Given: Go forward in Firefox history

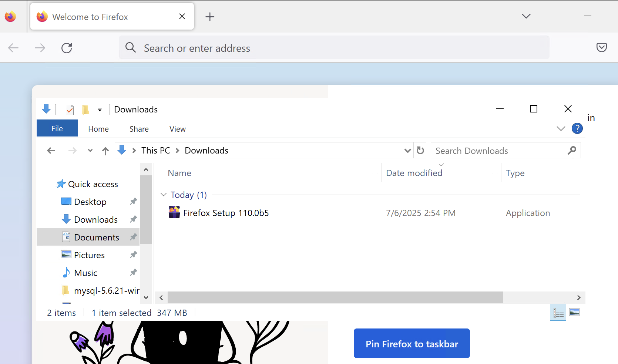Looking at the screenshot, I should point(40,48).
